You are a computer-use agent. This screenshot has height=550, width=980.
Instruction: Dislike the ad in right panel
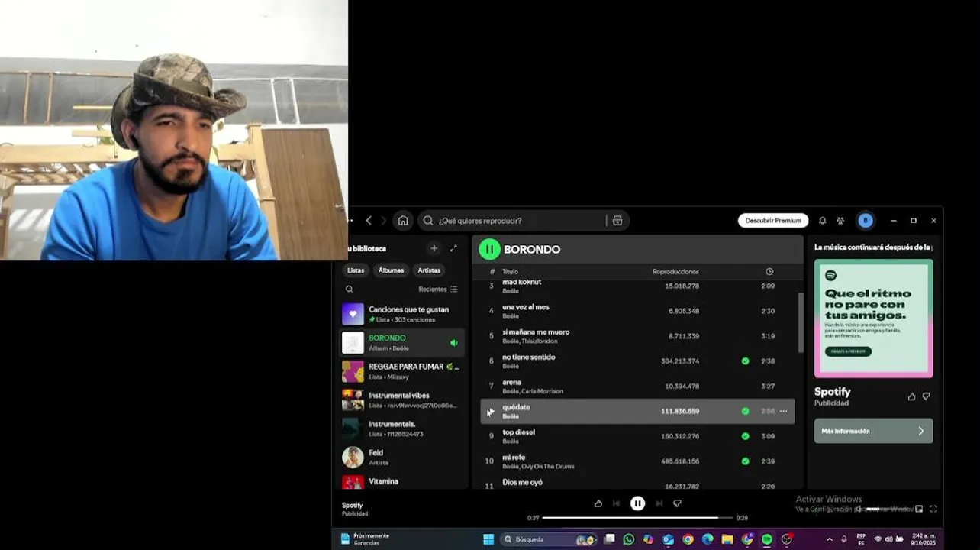click(926, 396)
